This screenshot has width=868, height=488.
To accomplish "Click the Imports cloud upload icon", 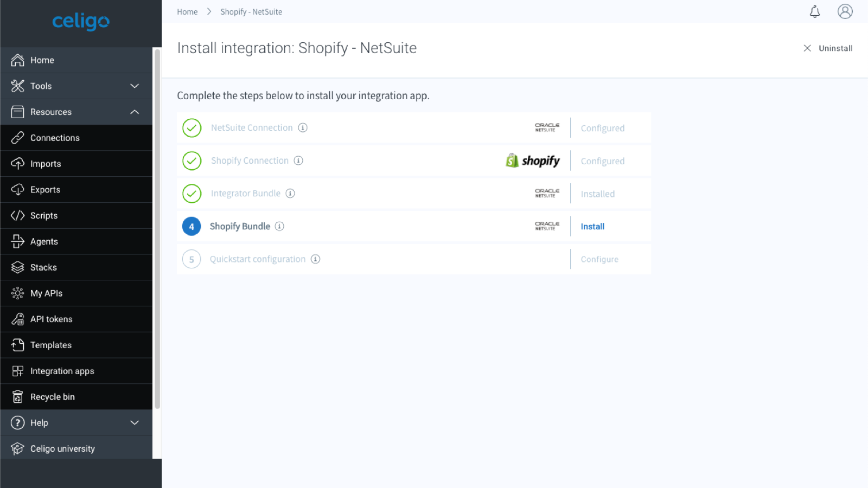I will (x=18, y=164).
